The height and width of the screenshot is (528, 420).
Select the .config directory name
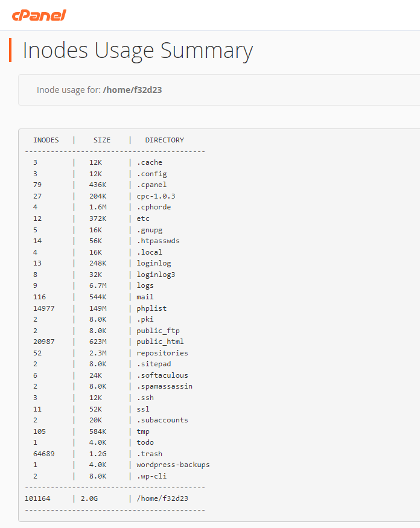[x=151, y=174]
